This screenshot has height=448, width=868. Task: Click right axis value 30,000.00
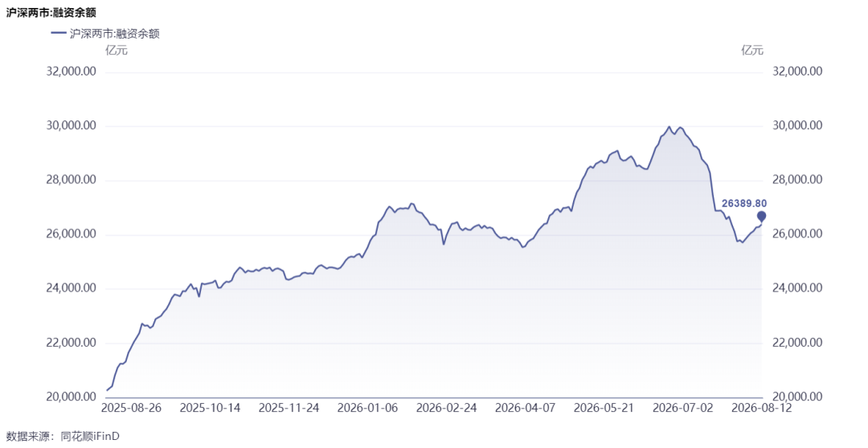pyautogui.click(x=797, y=125)
